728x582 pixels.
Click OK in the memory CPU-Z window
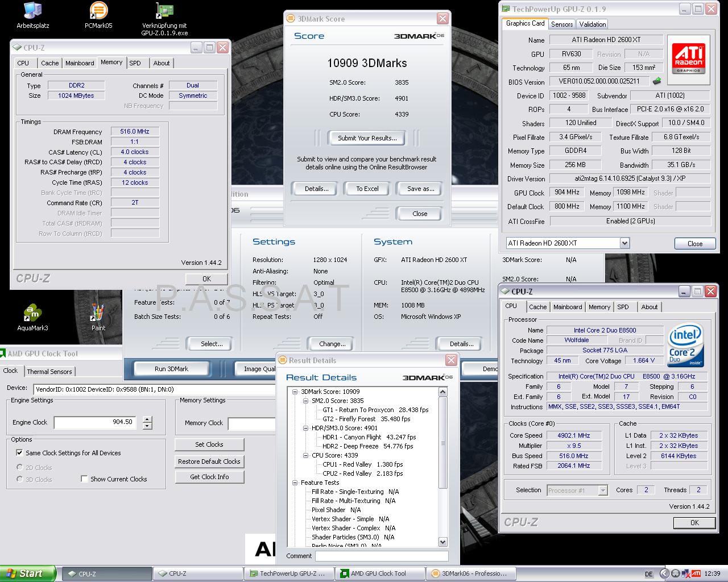pos(206,278)
